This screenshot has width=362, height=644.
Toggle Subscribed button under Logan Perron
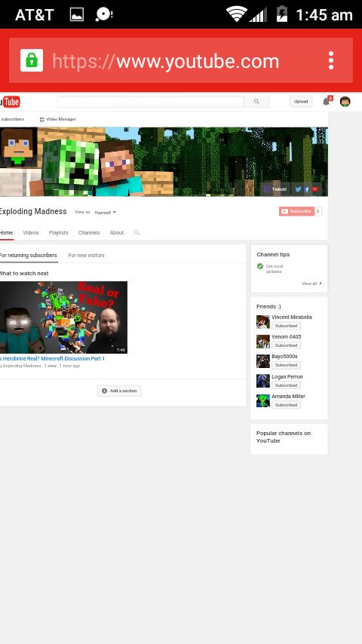click(286, 385)
